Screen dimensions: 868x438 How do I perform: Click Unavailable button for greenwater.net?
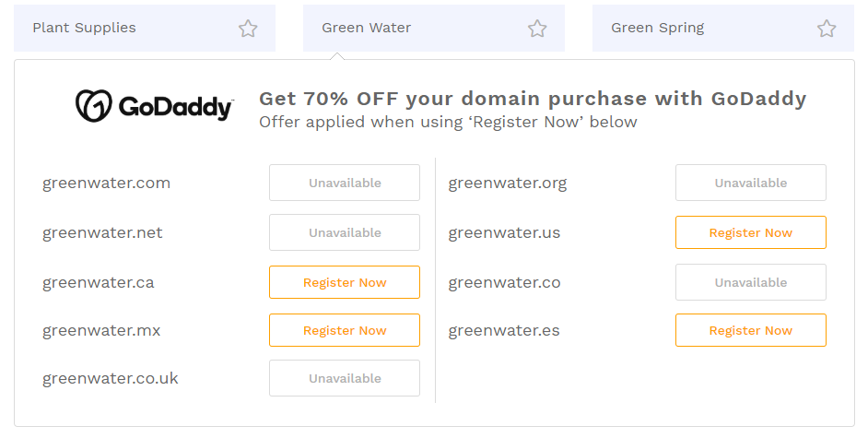345,232
